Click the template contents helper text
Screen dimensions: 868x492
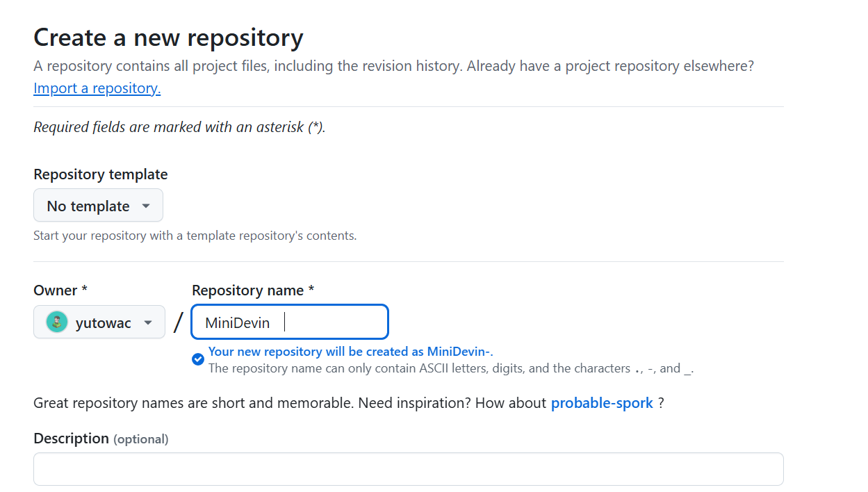pos(195,236)
